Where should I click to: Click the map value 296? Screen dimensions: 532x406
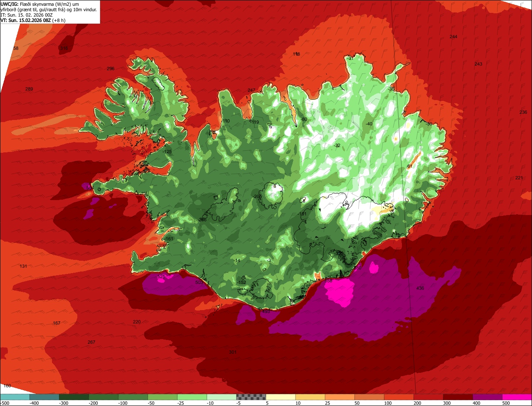[x=111, y=68]
